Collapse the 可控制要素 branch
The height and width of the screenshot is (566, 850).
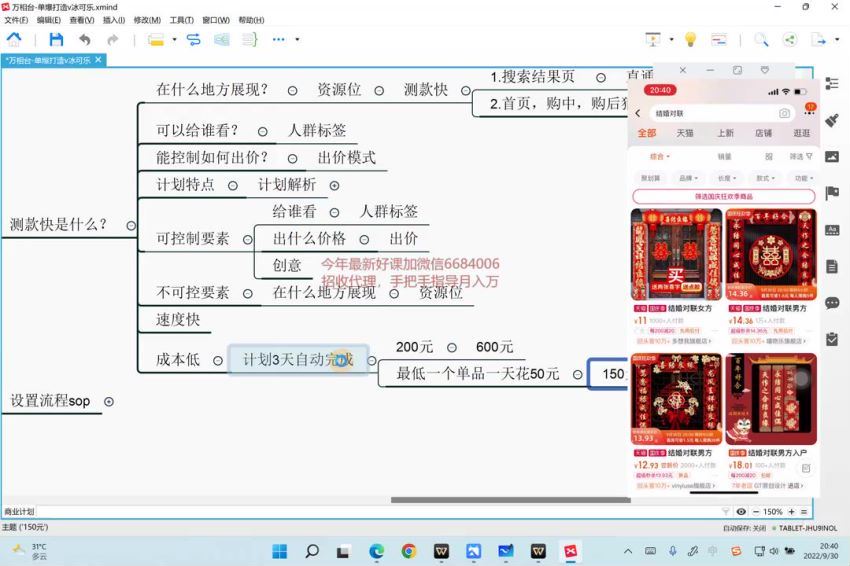coord(247,239)
